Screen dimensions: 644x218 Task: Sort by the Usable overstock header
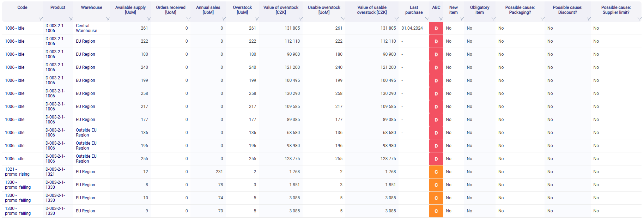coord(324,10)
